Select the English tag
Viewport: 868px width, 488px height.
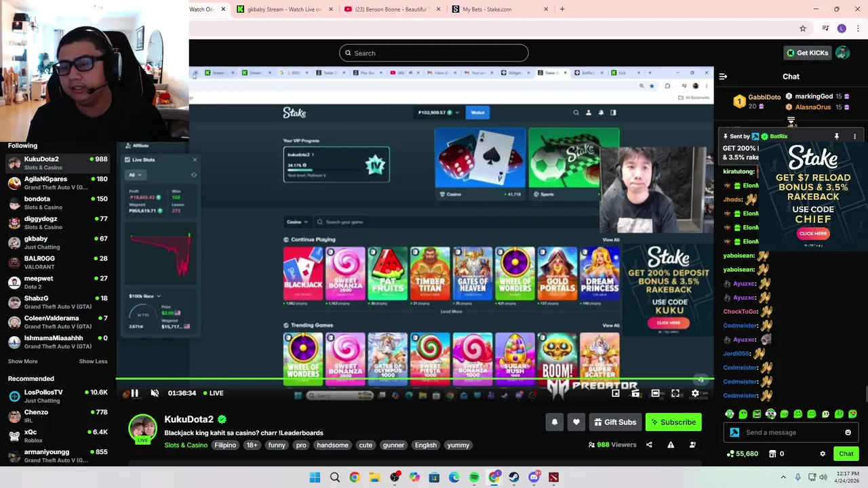426,445
